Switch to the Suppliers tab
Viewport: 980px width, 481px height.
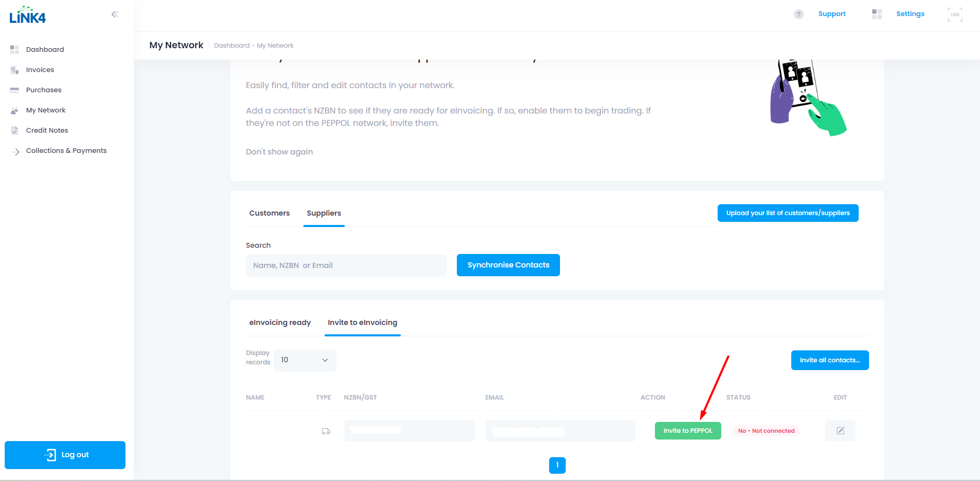coord(324,213)
